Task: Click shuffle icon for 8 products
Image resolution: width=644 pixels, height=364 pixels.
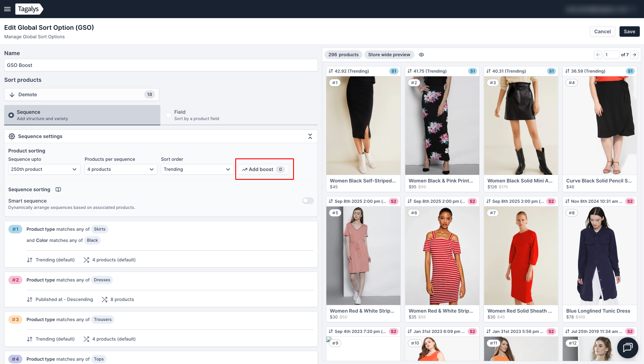Action: 104,299
